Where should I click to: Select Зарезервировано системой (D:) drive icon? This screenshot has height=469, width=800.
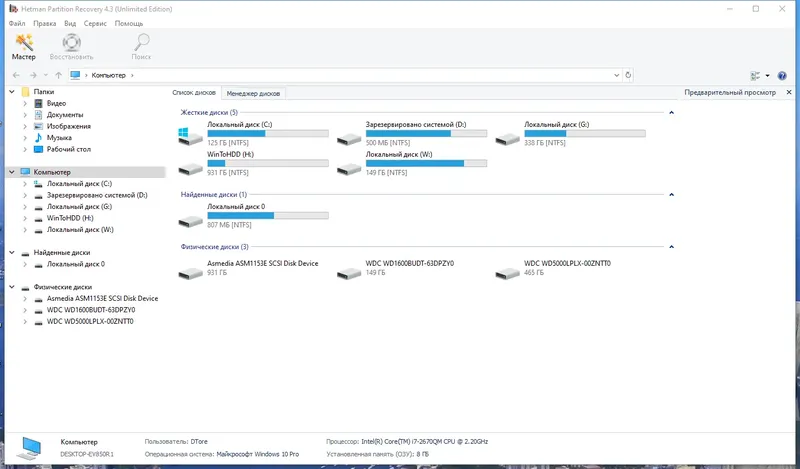coord(349,139)
